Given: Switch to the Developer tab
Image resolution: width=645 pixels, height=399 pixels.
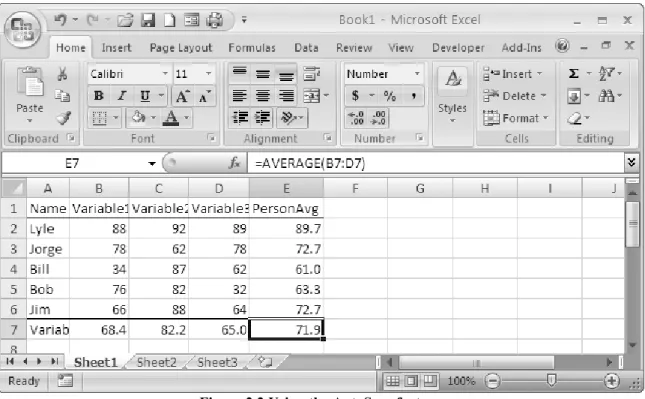Looking at the screenshot, I should [x=458, y=48].
